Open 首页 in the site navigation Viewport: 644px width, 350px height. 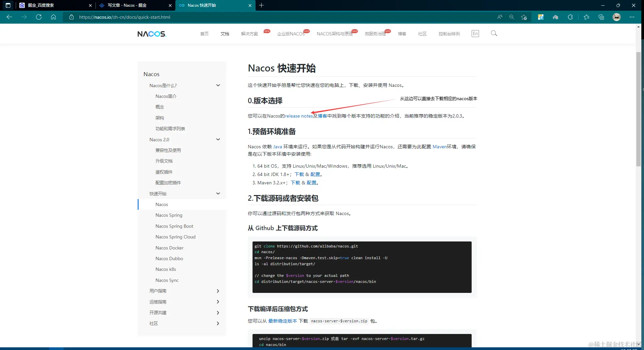(204, 34)
